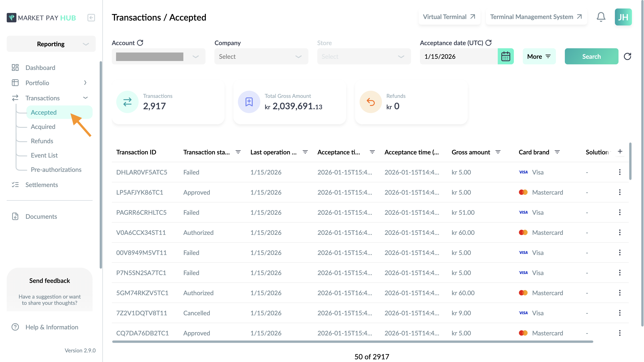Collapse the sidebar using the arrow icon
Image resolution: width=644 pixels, height=362 pixels.
tap(91, 18)
